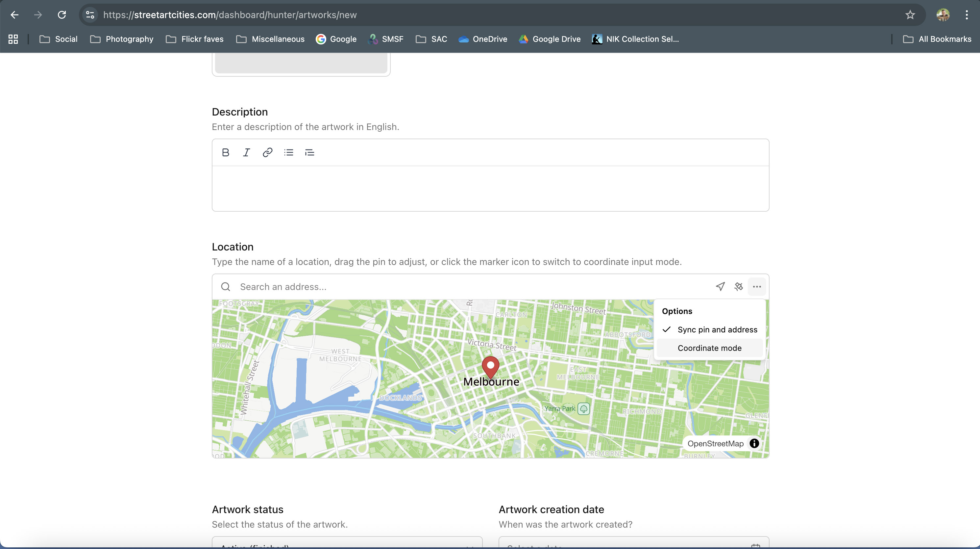Toggle italic formatting in Description editor
980x549 pixels.
(247, 152)
